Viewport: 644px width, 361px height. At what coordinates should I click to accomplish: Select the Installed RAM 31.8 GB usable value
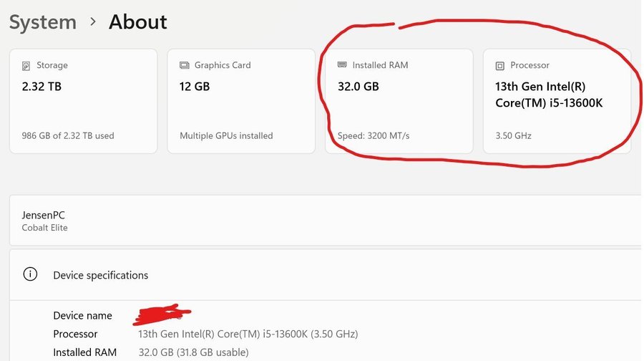click(193, 352)
